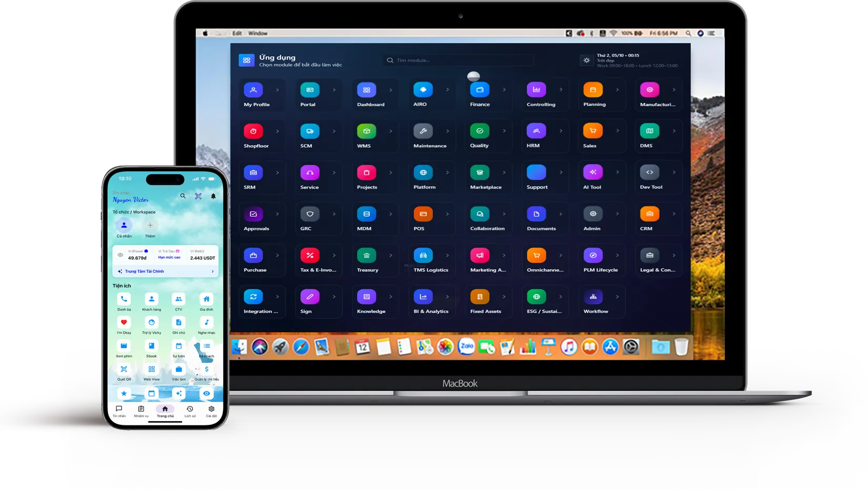Viewport: 868px width, 489px height.
Task: Expand the Sign module chevron
Action: click(x=334, y=297)
